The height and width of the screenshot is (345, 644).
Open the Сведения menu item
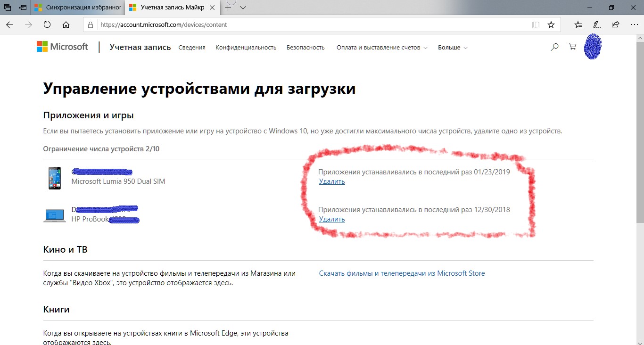(192, 48)
